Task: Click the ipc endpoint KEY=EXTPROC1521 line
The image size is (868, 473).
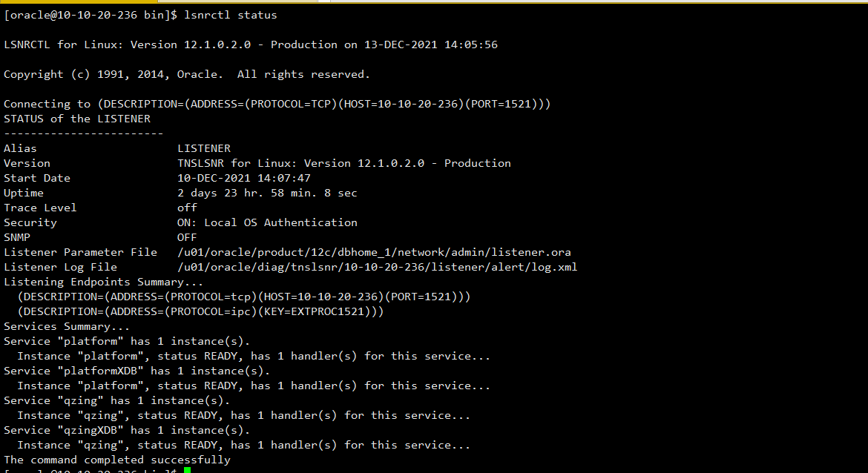Action: tap(200, 311)
